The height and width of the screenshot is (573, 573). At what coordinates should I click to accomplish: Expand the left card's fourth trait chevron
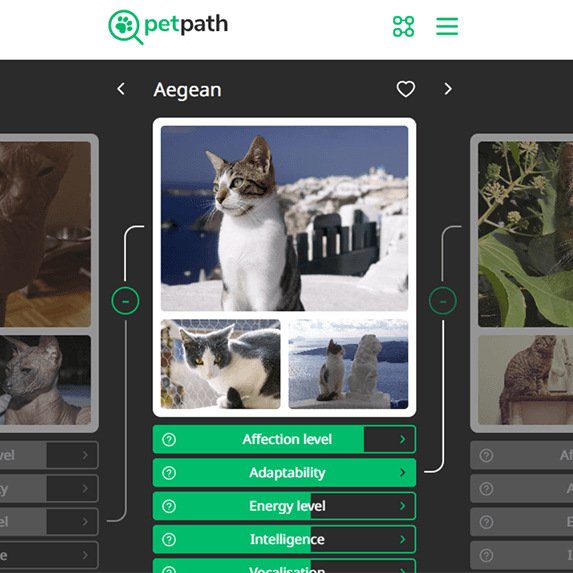[85, 555]
